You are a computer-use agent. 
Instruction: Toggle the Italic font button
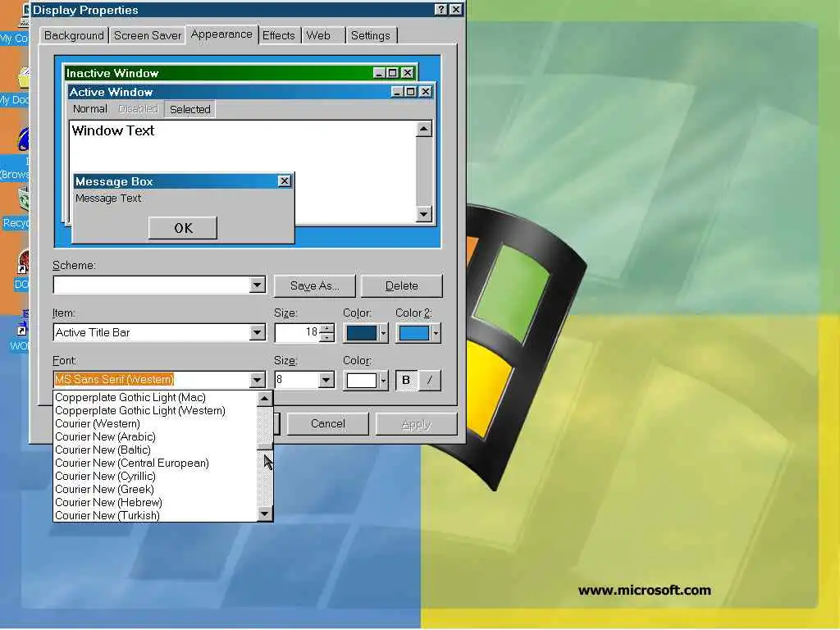coord(429,381)
